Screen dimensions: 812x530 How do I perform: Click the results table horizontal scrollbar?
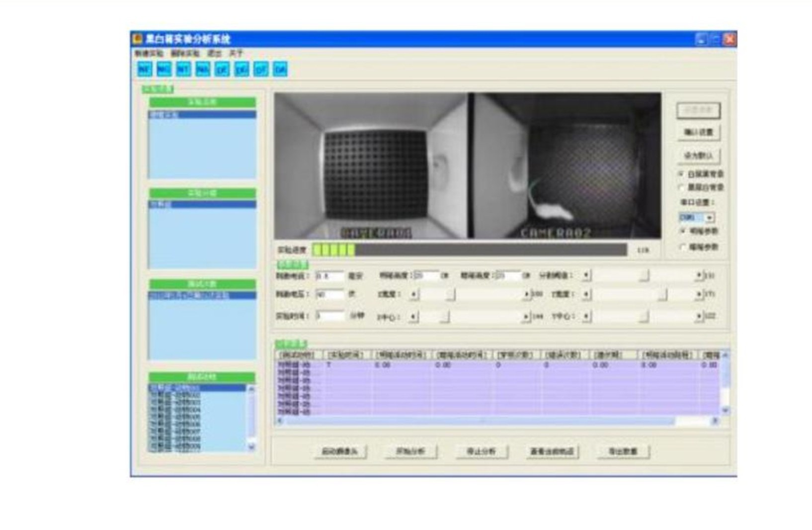coord(497,421)
